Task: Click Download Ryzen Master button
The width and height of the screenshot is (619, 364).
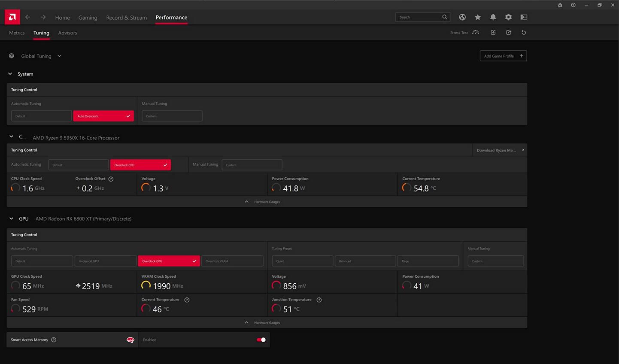Action: tap(499, 150)
